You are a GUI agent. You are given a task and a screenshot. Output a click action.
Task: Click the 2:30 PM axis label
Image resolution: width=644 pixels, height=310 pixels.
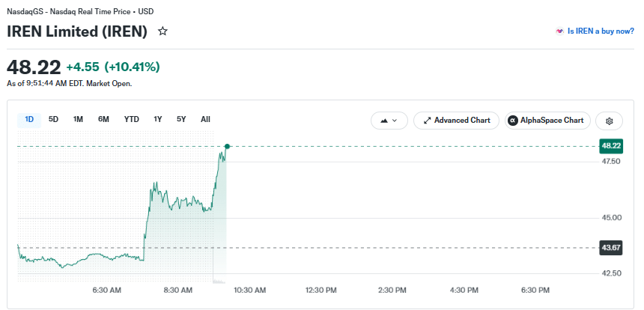pos(392,291)
